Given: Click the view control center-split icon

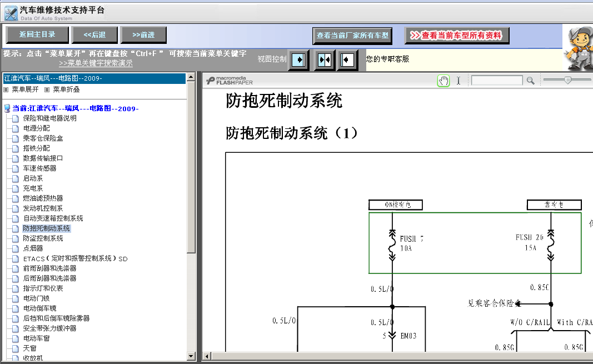Looking at the screenshot, I should 325,59.
